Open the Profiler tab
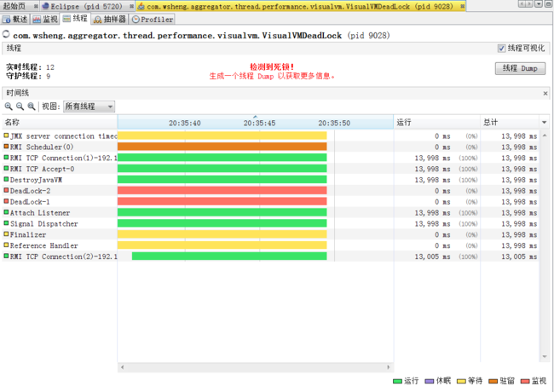Image resolution: width=554 pixels, height=392 pixels. pyautogui.click(x=153, y=20)
